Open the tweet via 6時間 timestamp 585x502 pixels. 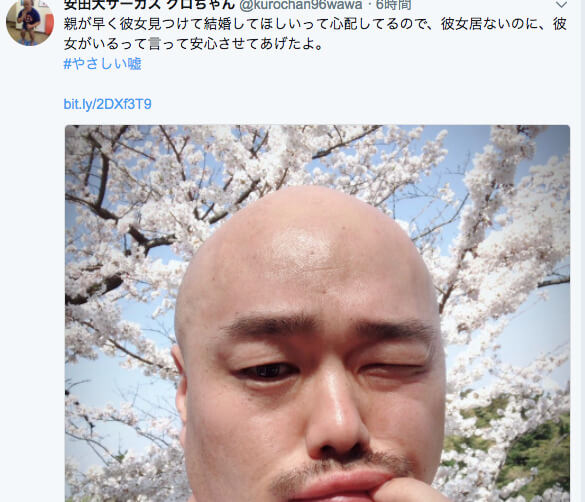tap(393, 5)
